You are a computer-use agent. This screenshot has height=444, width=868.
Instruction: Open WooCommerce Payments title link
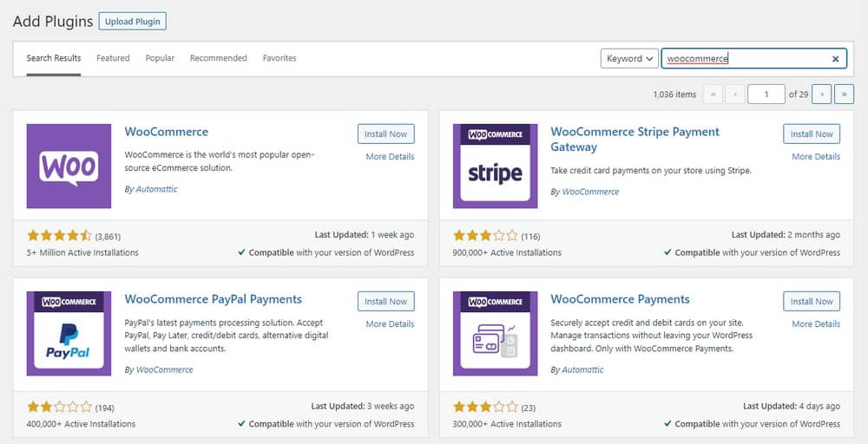[620, 299]
